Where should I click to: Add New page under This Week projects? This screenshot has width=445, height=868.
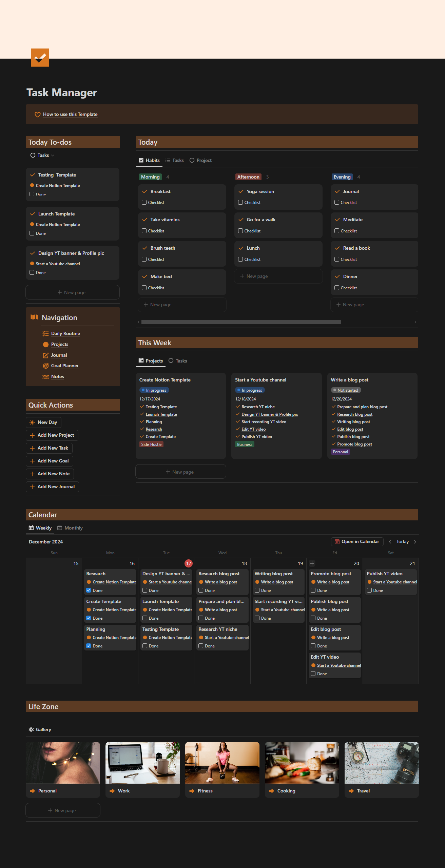180,472
